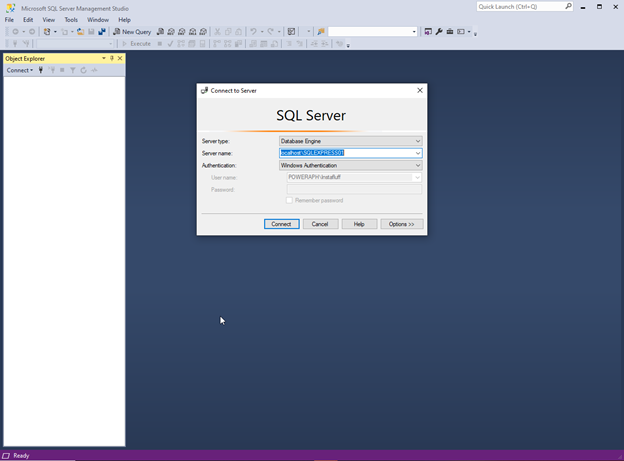Click the Undo arrow icon
The width and height of the screenshot is (624, 461).
pyautogui.click(x=254, y=32)
